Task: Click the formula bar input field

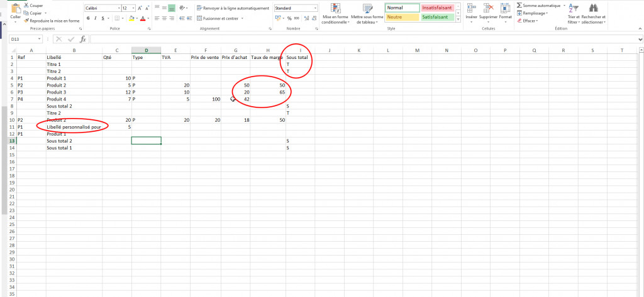Action: tap(364, 39)
